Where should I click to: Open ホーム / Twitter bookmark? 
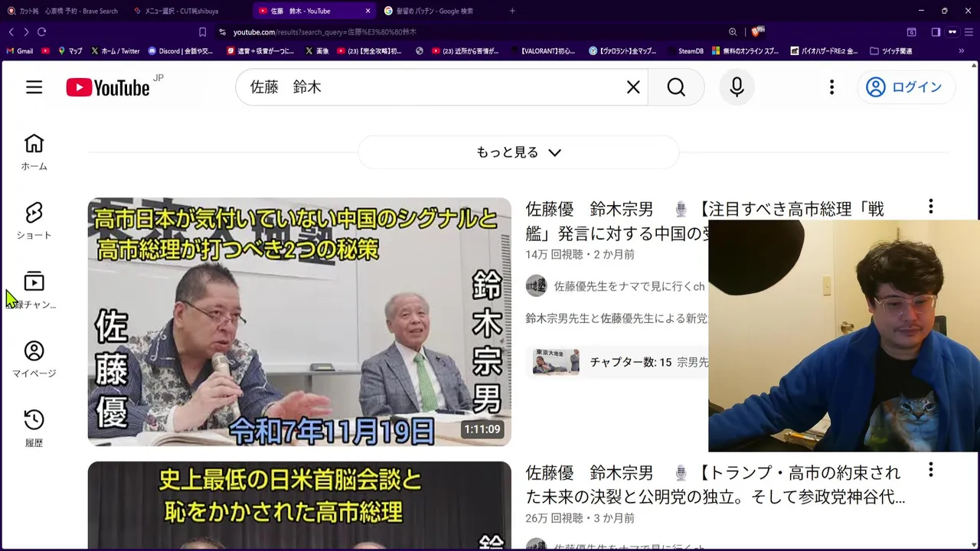point(116,51)
